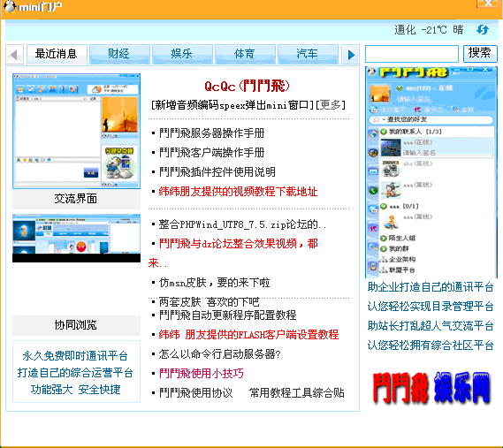
Task: Focus the search input field
Action: coord(412,54)
